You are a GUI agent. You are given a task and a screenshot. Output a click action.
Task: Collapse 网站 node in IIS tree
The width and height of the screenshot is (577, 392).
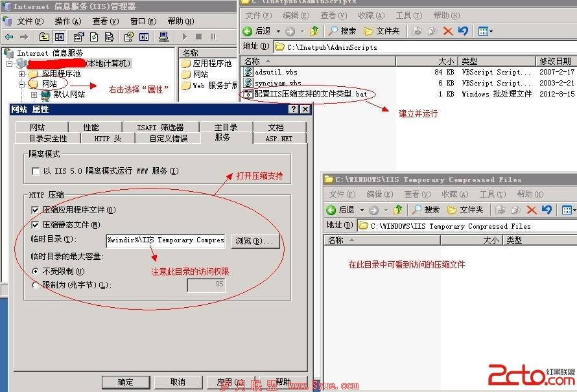[x=21, y=84]
